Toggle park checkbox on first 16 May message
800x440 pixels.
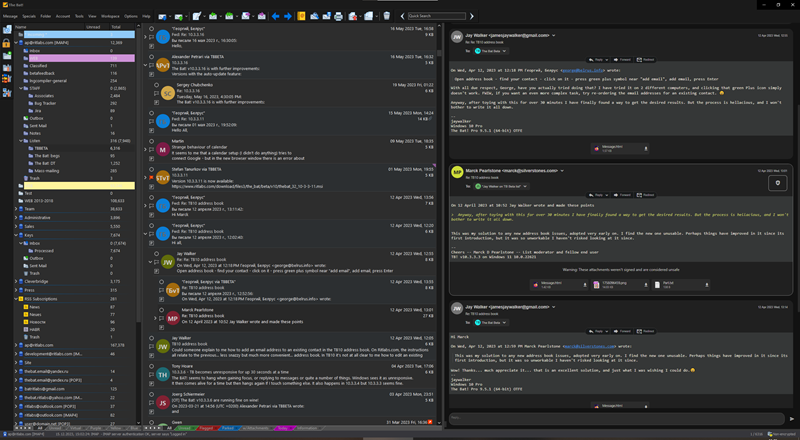coord(152,46)
